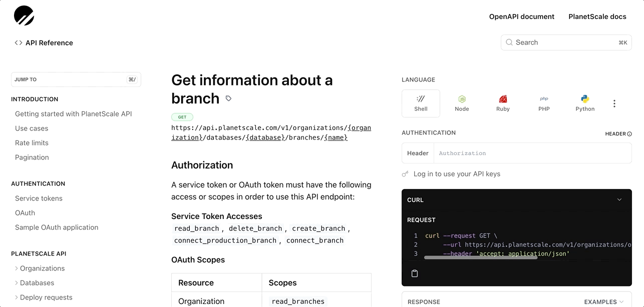Open the OpenAPI document link
The height and width of the screenshot is (307, 644).
522,16
